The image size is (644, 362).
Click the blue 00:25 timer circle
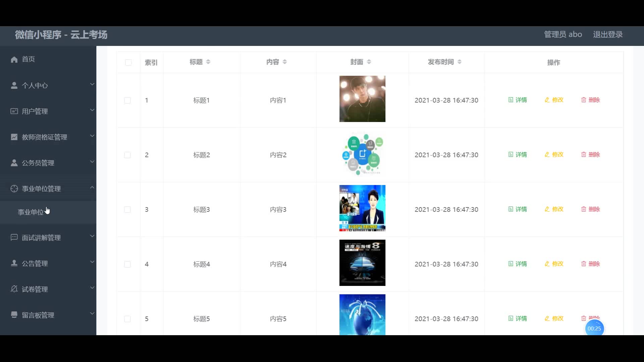pyautogui.click(x=594, y=328)
